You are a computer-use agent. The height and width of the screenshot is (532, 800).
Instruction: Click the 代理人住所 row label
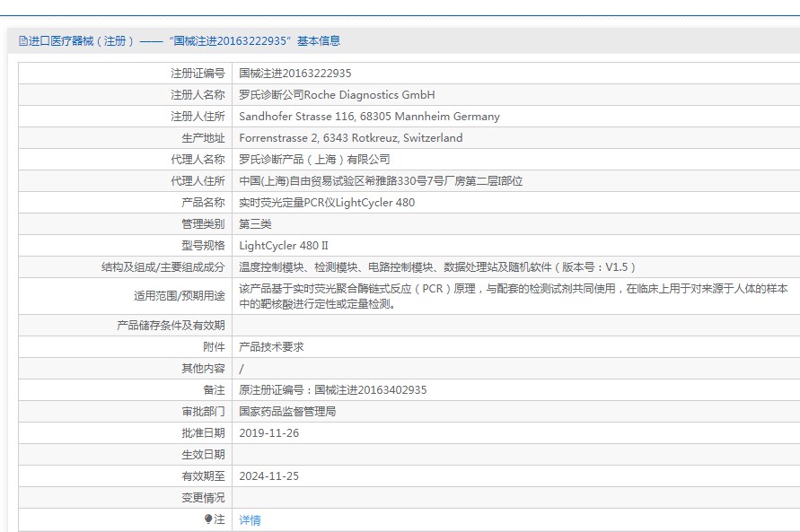(198, 181)
